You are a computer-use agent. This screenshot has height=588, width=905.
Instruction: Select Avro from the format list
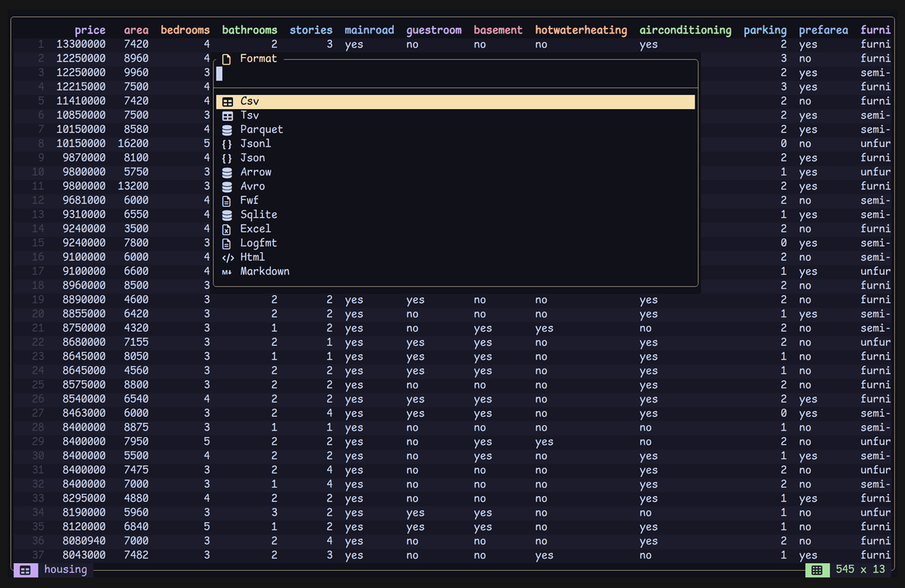(x=456, y=186)
